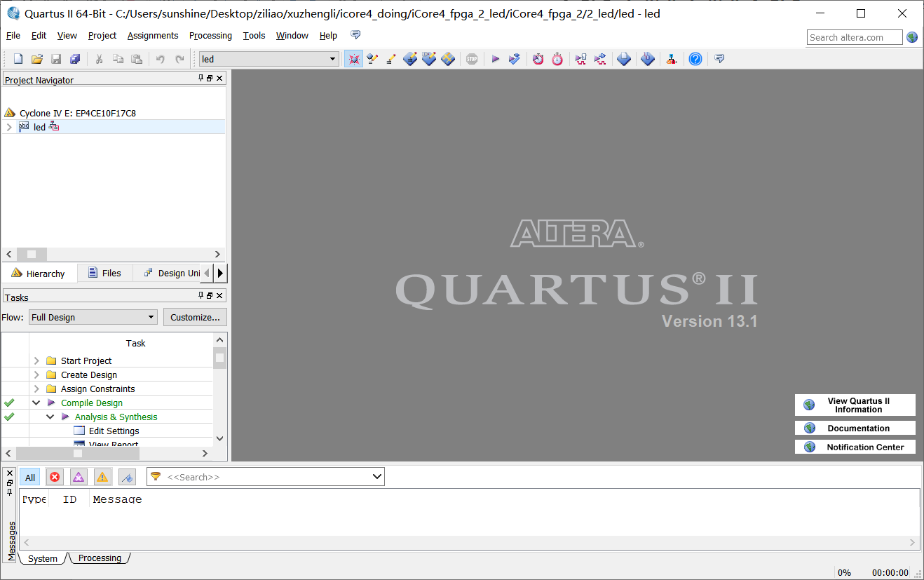Click the Start Compilation play icon
Viewport: 924px width, 580px height.
click(495, 59)
